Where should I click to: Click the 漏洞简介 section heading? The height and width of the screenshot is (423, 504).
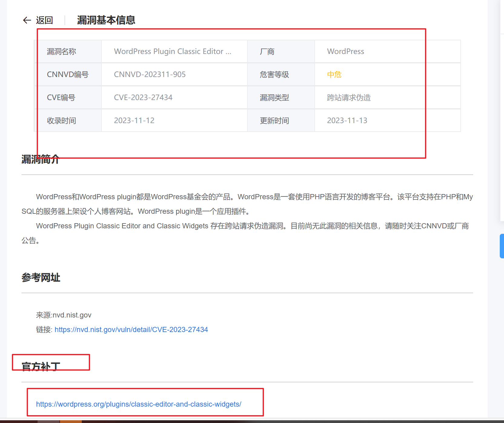pos(41,159)
